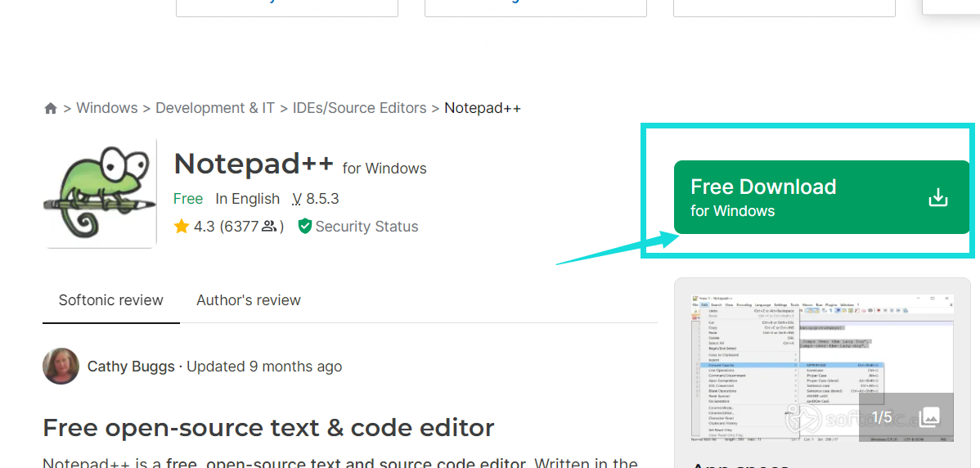This screenshot has width=980, height=468.
Task: Click the user count icon beside 6377
Action: pos(269,226)
